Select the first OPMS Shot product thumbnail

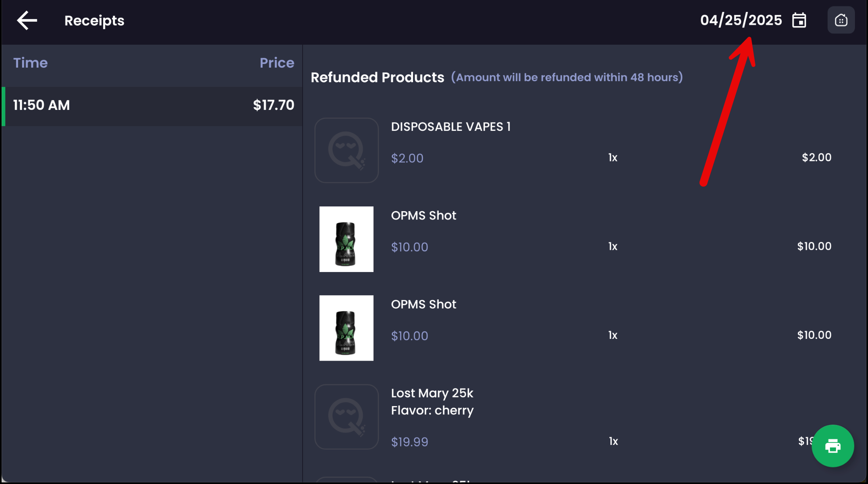pos(346,239)
